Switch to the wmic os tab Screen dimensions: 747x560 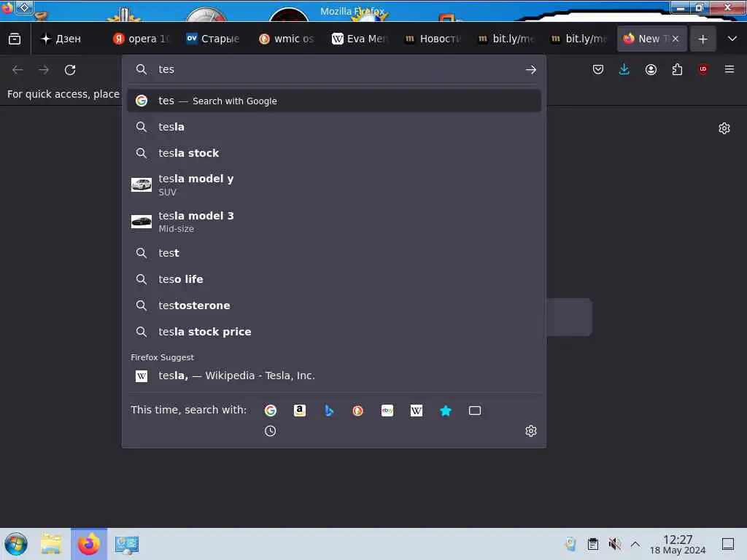[287, 39]
